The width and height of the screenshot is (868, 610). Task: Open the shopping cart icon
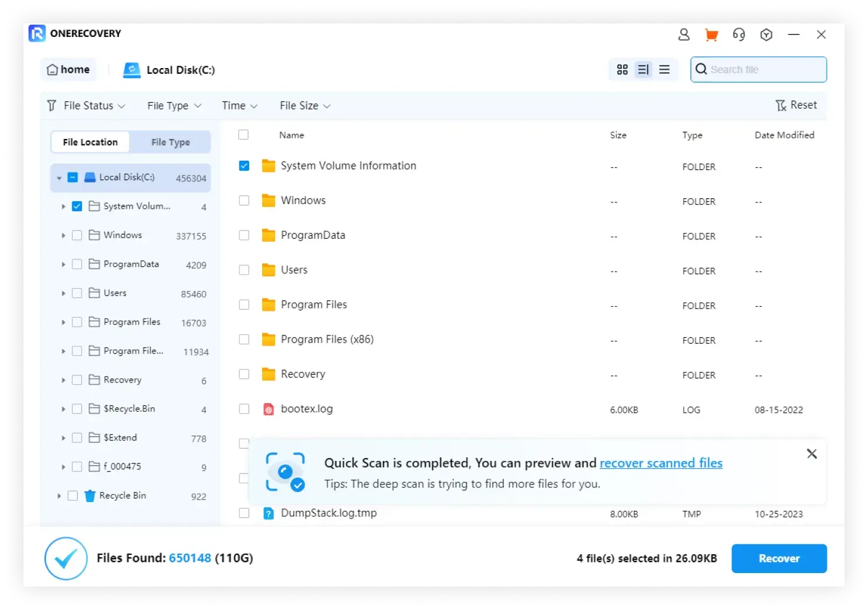711,35
